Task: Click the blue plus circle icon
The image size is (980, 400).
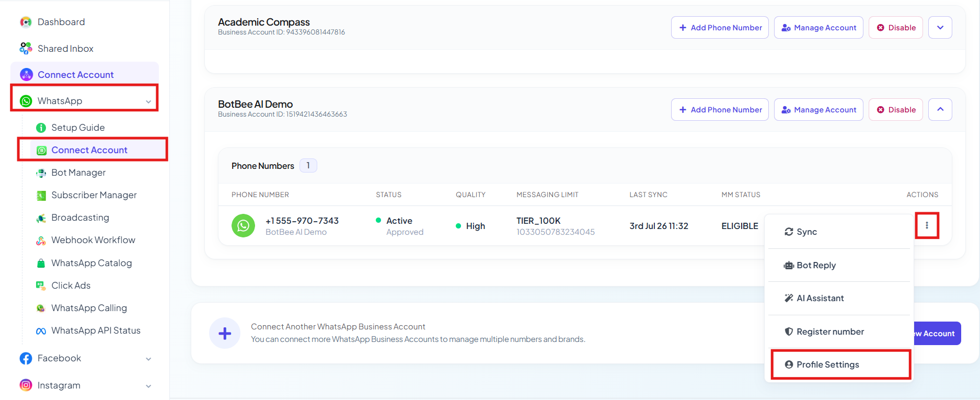Action: (225, 333)
